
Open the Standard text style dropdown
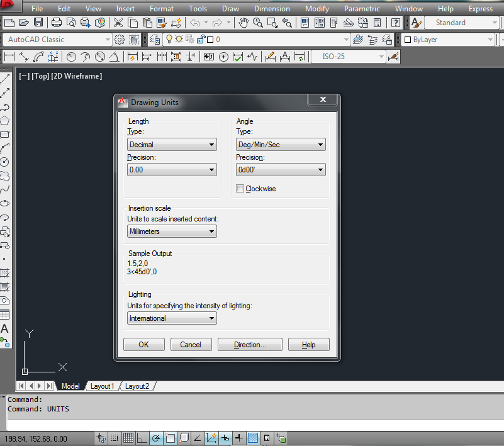pyautogui.click(x=462, y=23)
